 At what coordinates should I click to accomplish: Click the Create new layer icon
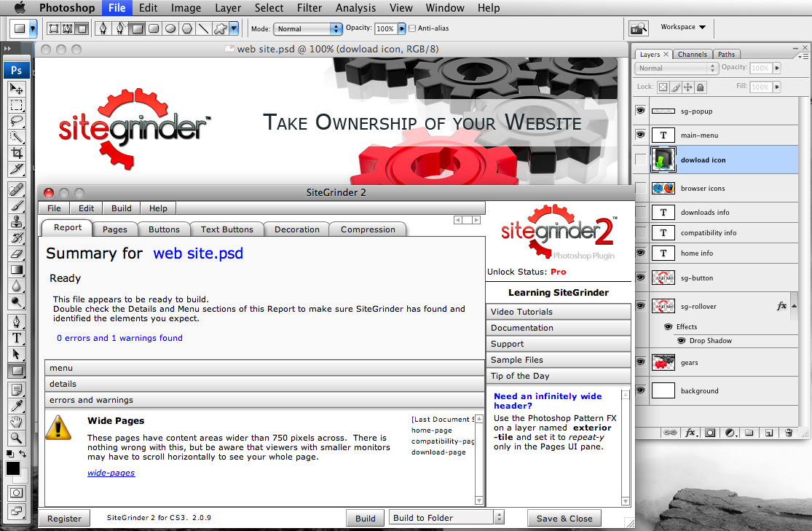click(x=769, y=433)
